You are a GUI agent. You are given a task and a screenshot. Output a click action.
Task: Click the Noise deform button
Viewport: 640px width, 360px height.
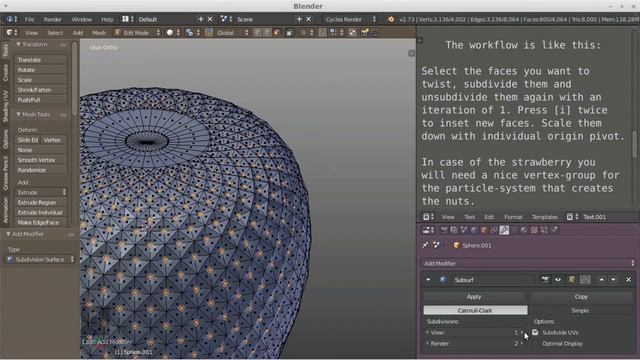tap(41, 150)
